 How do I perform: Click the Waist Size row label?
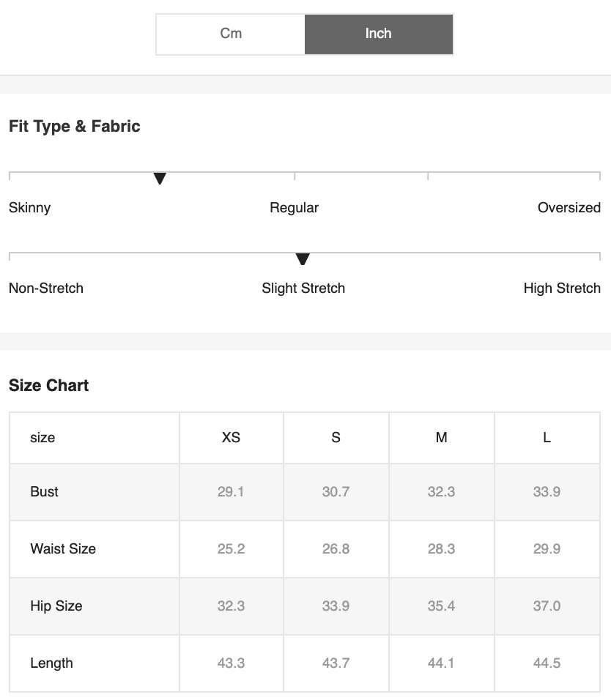point(63,548)
